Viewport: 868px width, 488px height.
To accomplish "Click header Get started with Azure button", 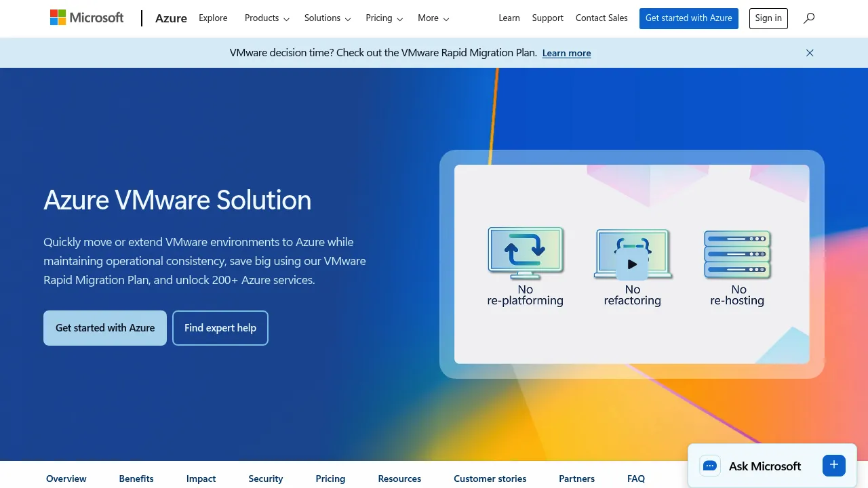I will pyautogui.click(x=689, y=18).
